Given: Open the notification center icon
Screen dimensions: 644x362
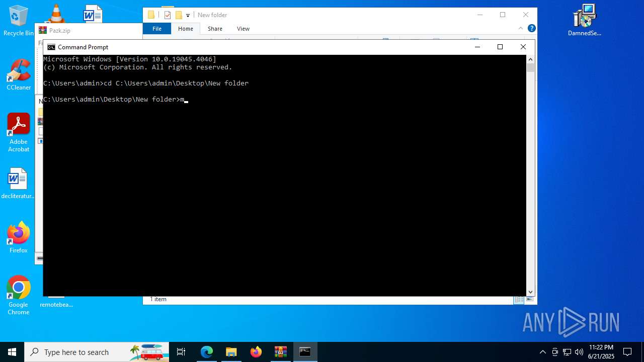Looking at the screenshot, I should click(x=627, y=352).
